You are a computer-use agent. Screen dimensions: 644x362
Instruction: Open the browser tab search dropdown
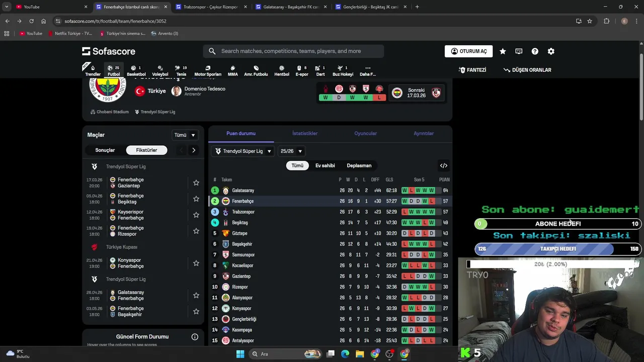click(x=7, y=7)
